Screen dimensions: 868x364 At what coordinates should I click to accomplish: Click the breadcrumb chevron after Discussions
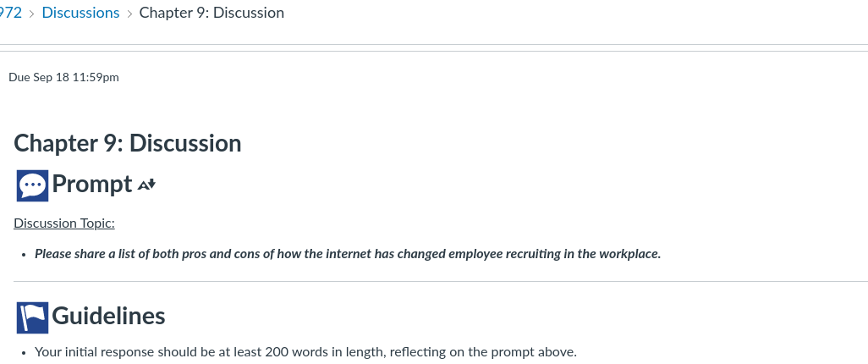coord(129,14)
